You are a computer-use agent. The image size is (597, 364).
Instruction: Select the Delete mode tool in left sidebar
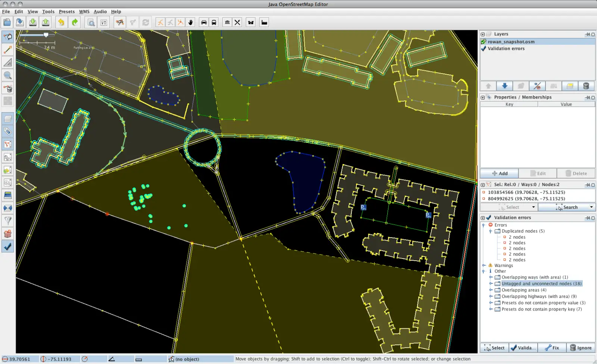[8, 88]
